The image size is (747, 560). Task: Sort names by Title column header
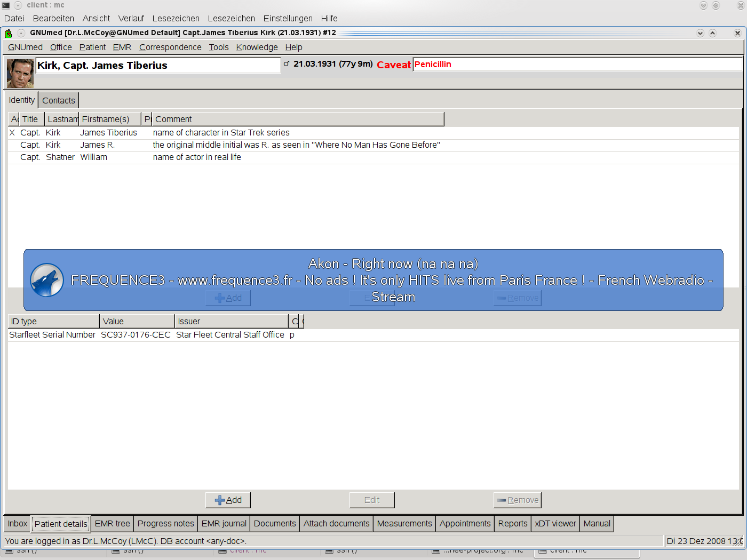pyautogui.click(x=31, y=119)
